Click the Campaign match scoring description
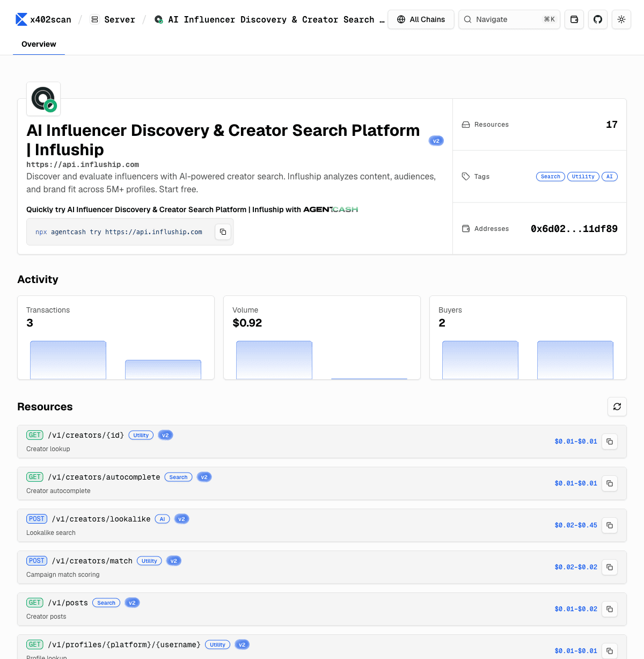The height and width of the screenshot is (659, 644). click(x=63, y=575)
